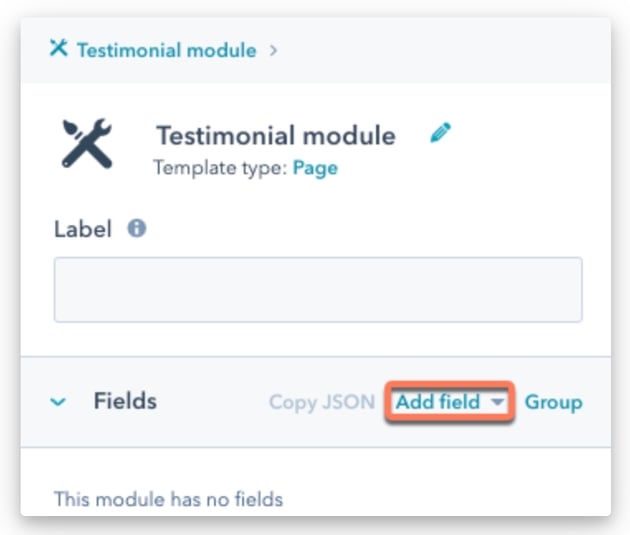
Task: Click the tools icon in the breadcrumb
Action: tap(58, 49)
